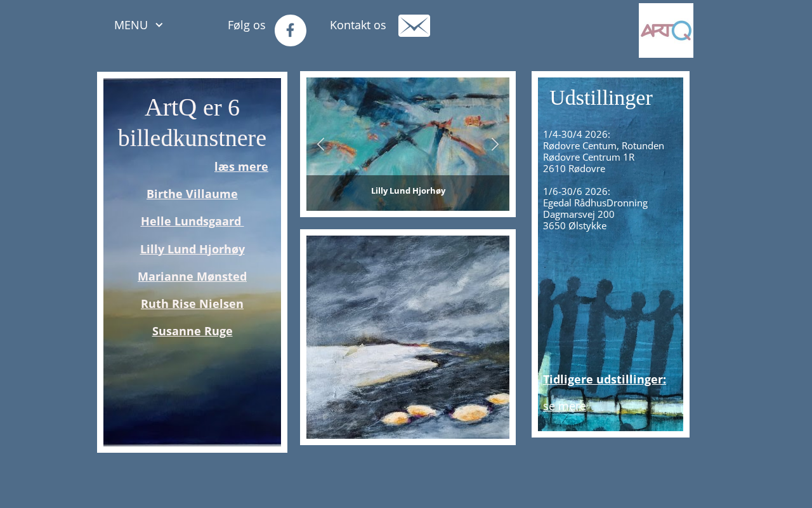The width and height of the screenshot is (812, 508).
Task: Click the Lilly Lund Hjorhøy slideshow caption
Action: coord(408,190)
